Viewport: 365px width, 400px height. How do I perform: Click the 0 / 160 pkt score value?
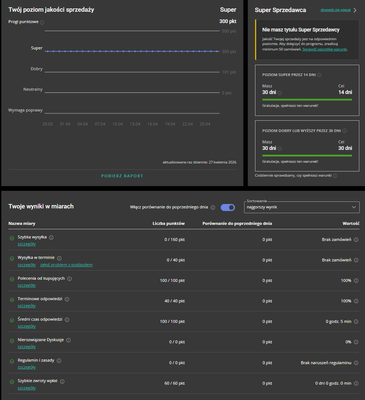coord(174,240)
